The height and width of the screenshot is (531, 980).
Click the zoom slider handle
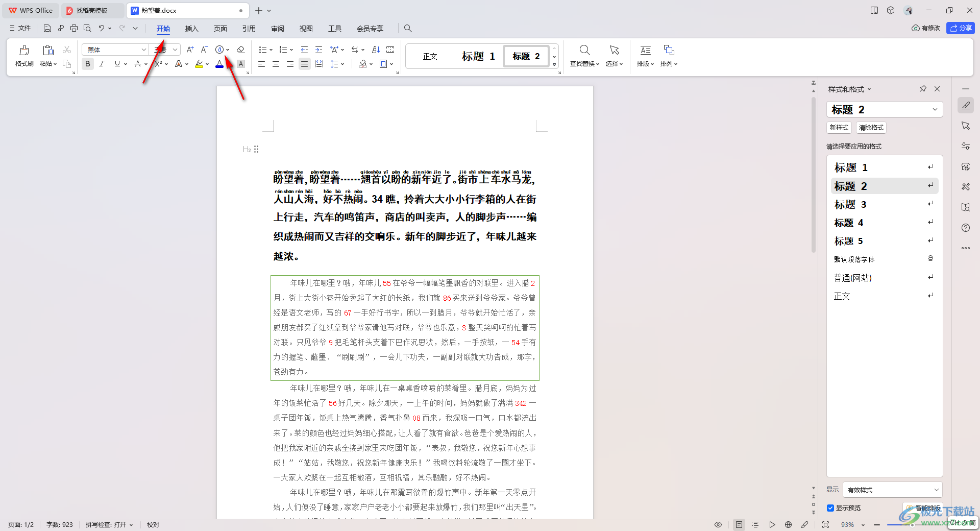pos(912,524)
